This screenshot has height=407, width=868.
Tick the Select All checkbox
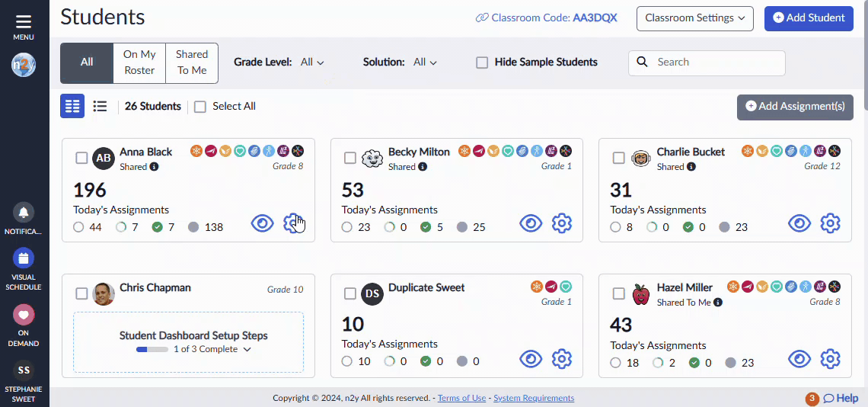tap(199, 107)
